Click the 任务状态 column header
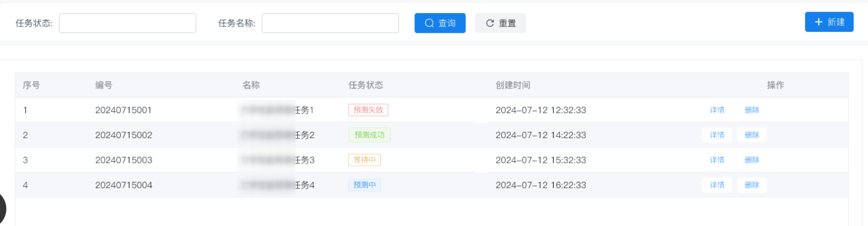Viewport: 868px width, 226px height. (366, 85)
